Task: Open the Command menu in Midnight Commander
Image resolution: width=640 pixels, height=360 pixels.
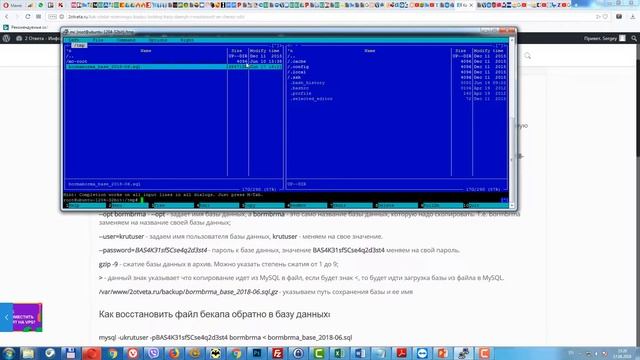Action: click(126, 40)
